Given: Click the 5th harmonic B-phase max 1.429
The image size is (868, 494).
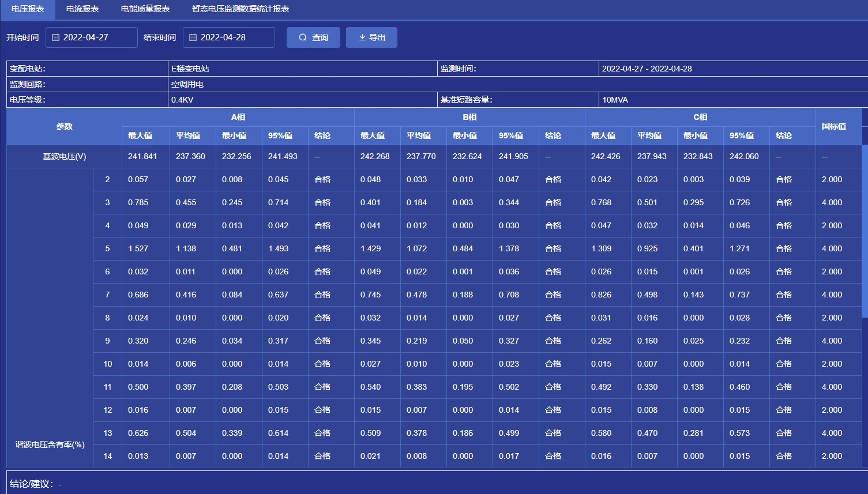Looking at the screenshot, I should 371,248.
